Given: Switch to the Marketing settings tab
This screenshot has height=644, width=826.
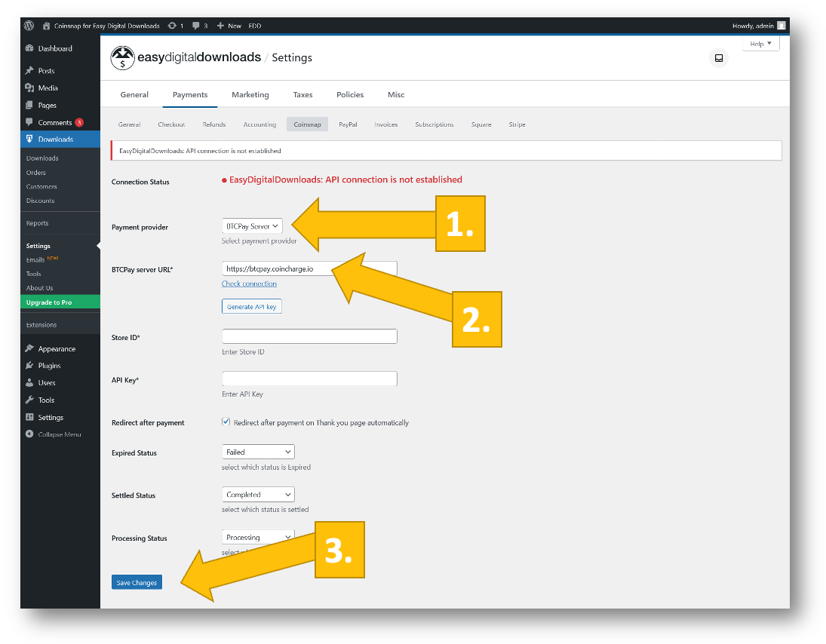Looking at the screenshot, I should pos(250,95).
